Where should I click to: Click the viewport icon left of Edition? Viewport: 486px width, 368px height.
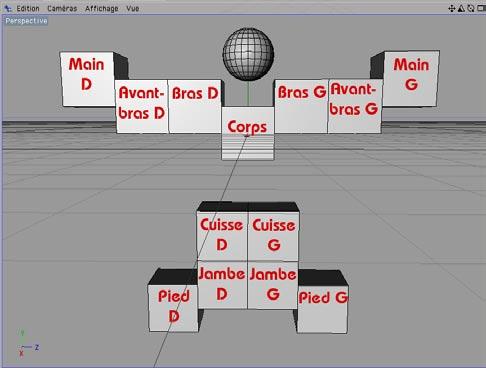(8, 9)
